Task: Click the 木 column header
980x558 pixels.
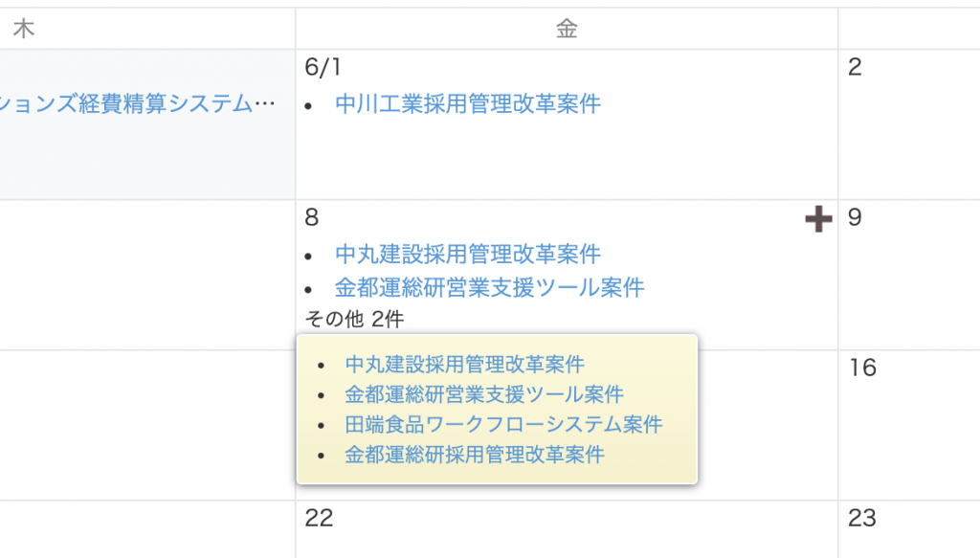Action: click(x=147, y=29)
